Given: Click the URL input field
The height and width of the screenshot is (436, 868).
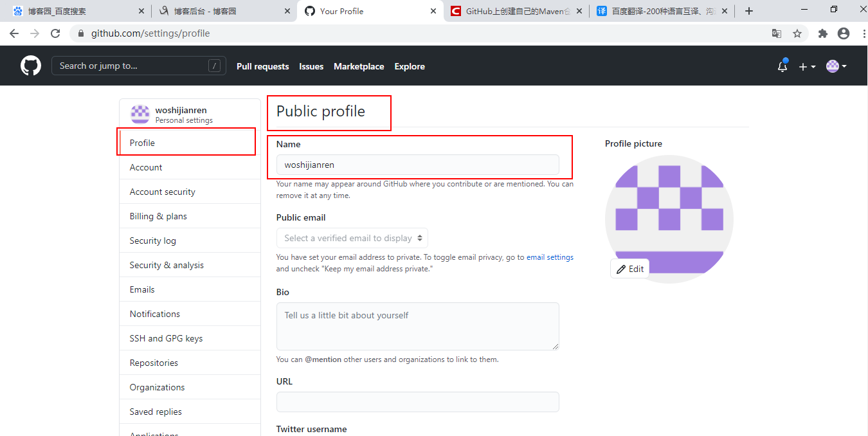Looking at the screenshot, I should pos(417,402).
